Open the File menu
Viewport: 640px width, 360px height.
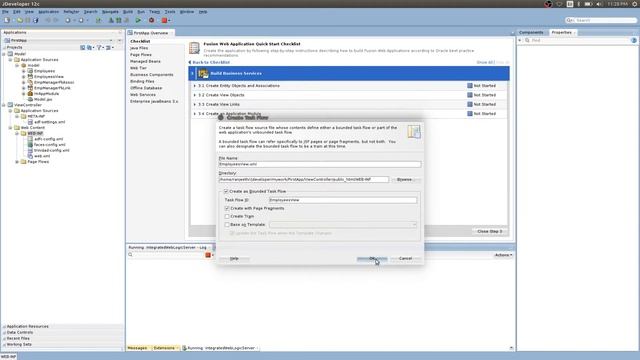pyautogui.click(x=5, y=12)
